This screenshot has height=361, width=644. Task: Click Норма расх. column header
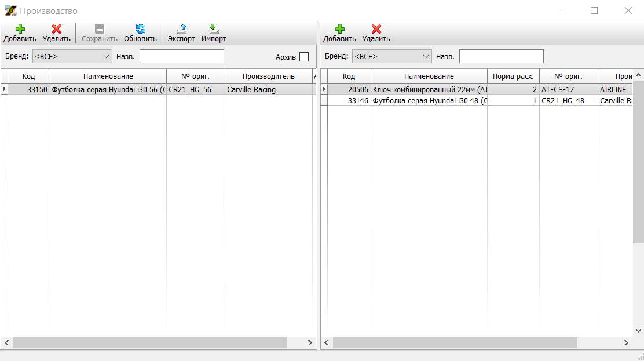click(513, 76)
